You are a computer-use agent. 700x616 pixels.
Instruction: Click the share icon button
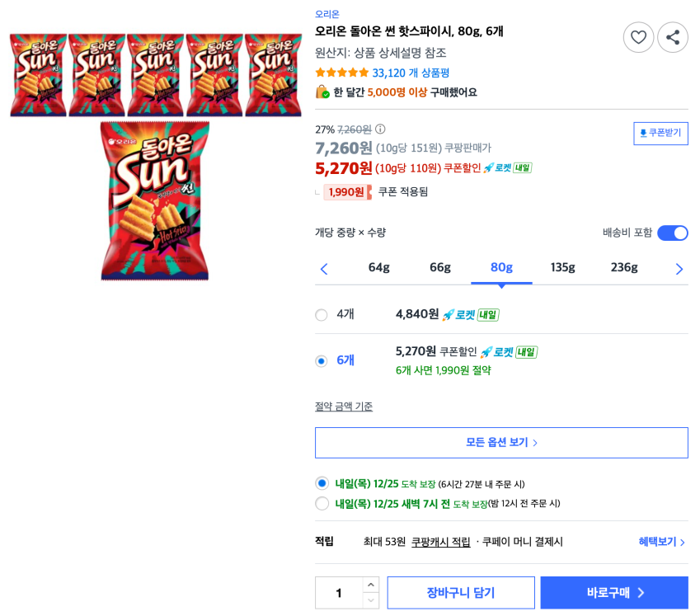click(673, 37)
